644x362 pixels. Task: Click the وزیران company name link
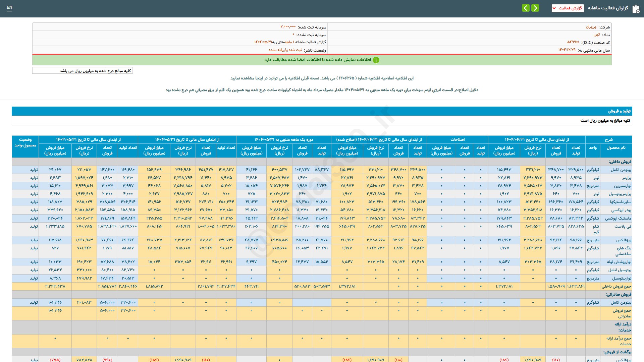pos(591,27)
